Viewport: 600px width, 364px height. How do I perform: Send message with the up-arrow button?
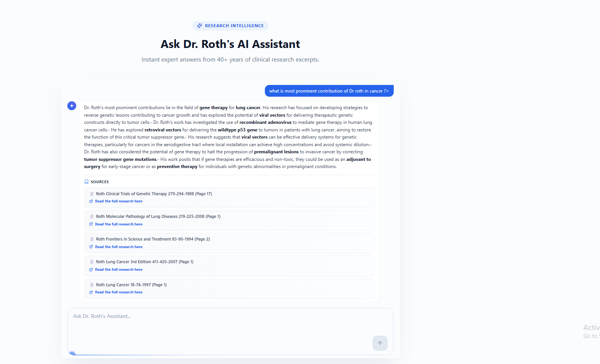pyautogui.click(x=380, y=343)
